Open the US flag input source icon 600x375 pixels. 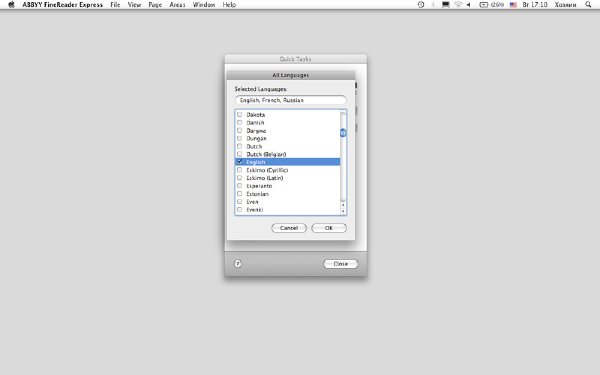pos(513,5)
